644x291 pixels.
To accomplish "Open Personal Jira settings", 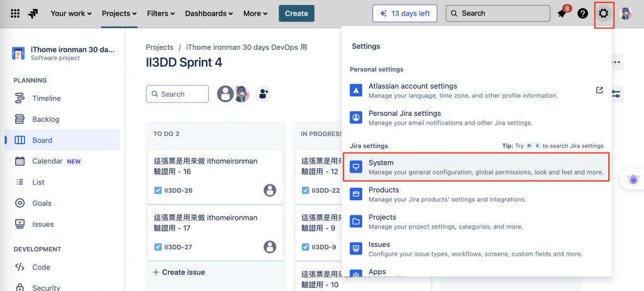I will coord(477,118).
